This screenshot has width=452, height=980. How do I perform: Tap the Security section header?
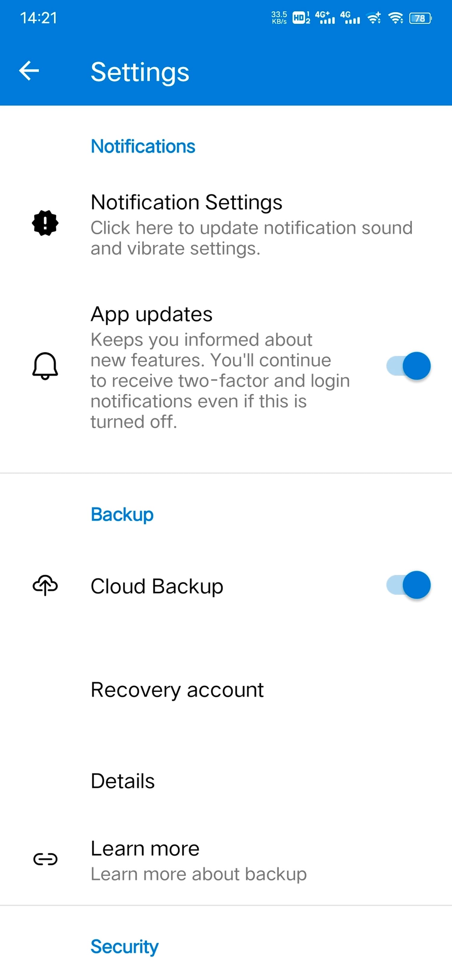[124, 947]
